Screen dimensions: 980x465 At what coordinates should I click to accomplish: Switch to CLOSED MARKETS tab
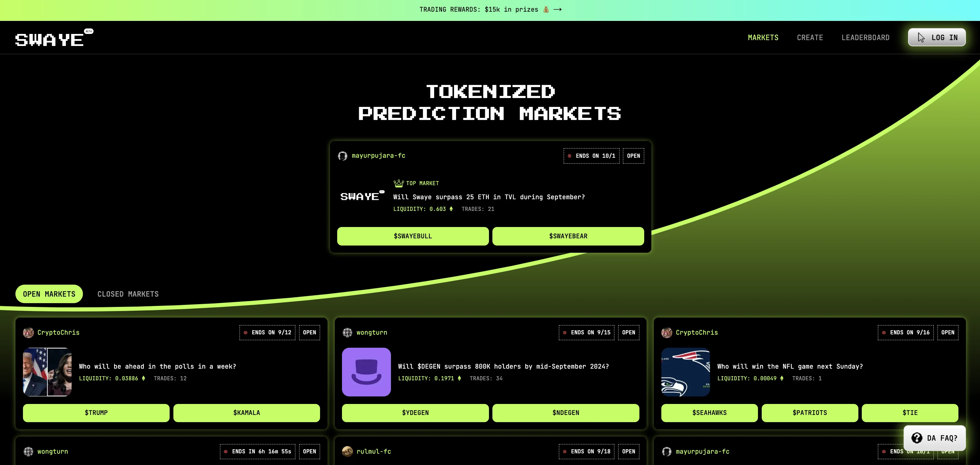(x=127, y=293)
